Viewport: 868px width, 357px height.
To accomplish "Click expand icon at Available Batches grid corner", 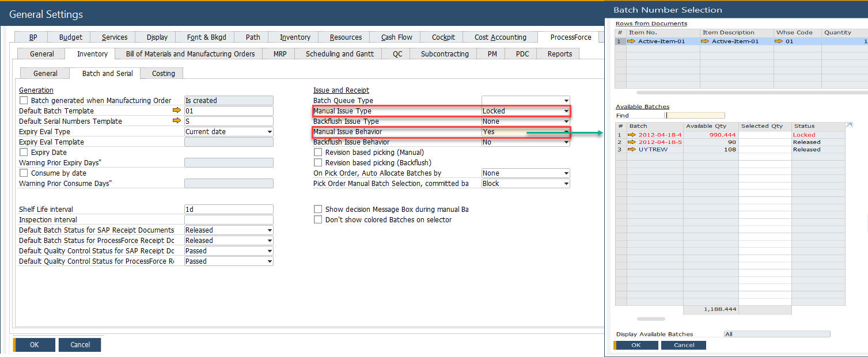I will click(x=848, y=125).
